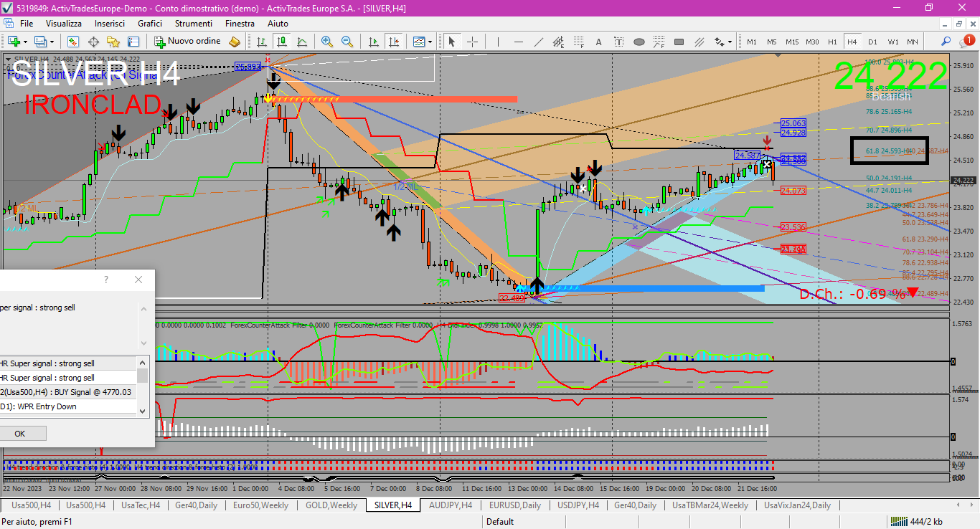Click the alert list scrollbar thumb
This screenshot has width=980, height=529.
tap(143, 376)
